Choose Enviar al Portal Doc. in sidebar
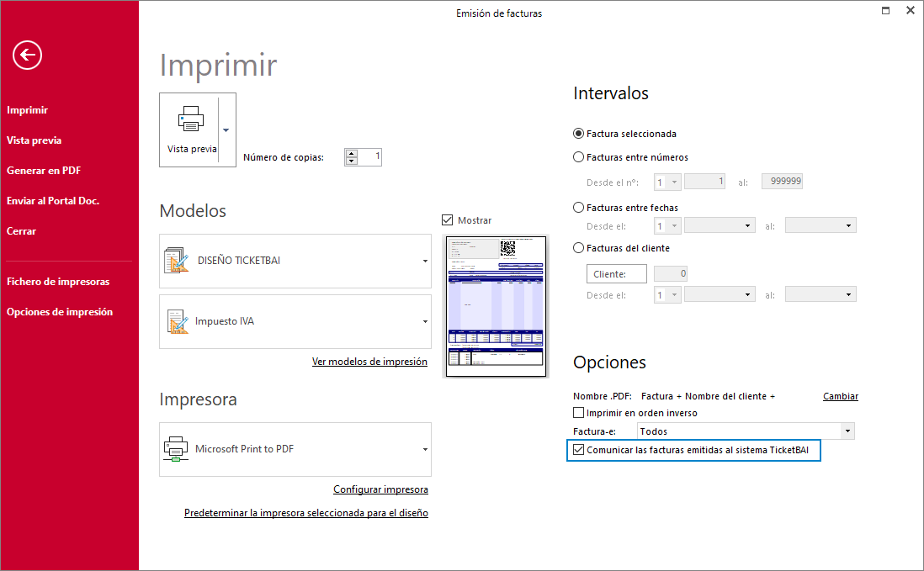Image resolution: width=924 pixels, height=571 pixels. pyautogui.click(x=53, y=201)
